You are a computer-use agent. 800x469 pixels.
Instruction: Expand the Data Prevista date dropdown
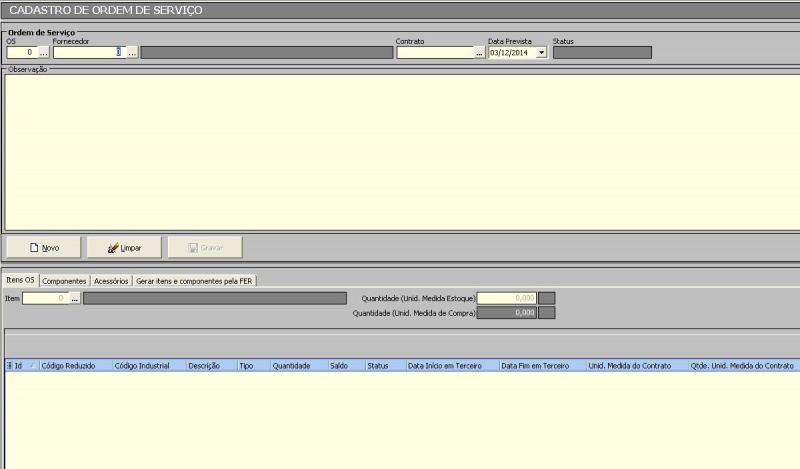[x=542, y=53]
